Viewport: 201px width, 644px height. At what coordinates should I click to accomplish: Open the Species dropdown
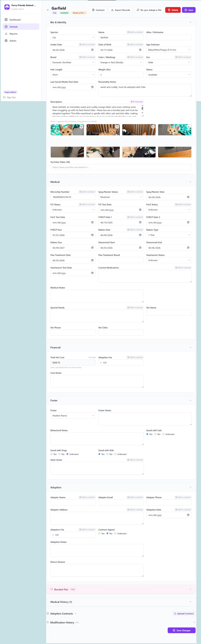tap(73, 37)
